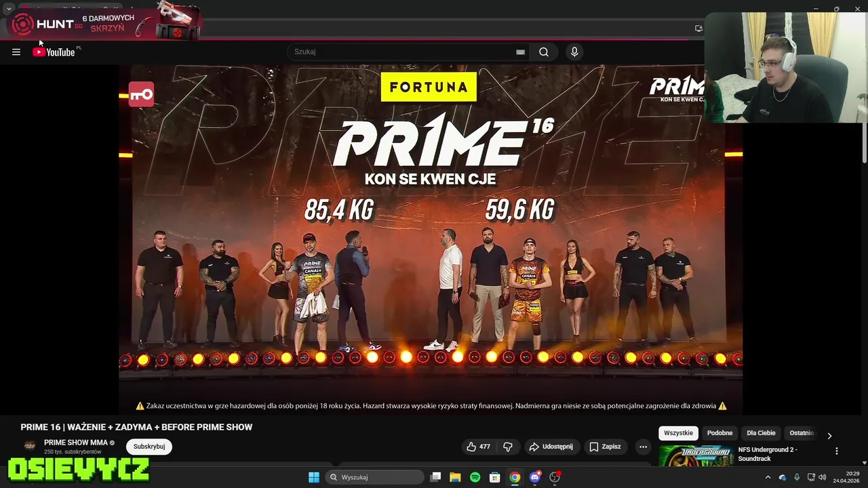
Task: Open the network tray icon
Action: (x=811, y=477)
